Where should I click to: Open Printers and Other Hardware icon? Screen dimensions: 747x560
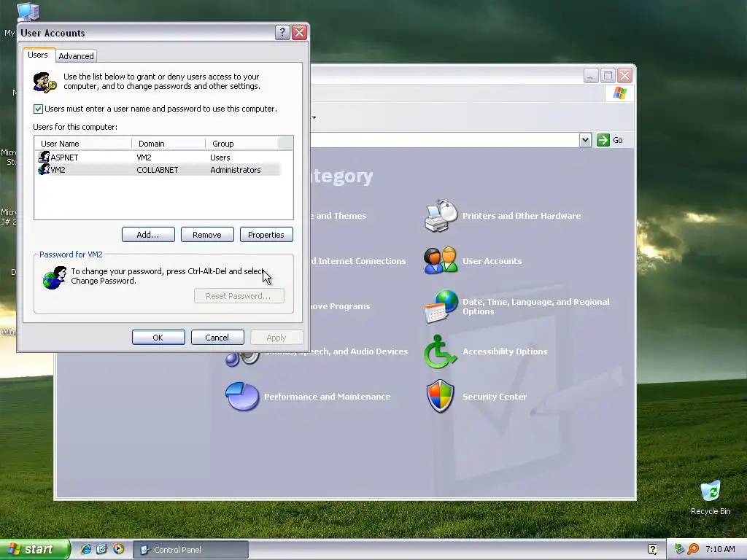tap(441, 216)
